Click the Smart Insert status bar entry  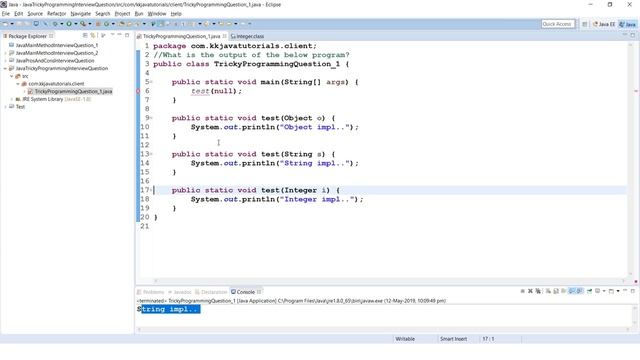point(453,339)
